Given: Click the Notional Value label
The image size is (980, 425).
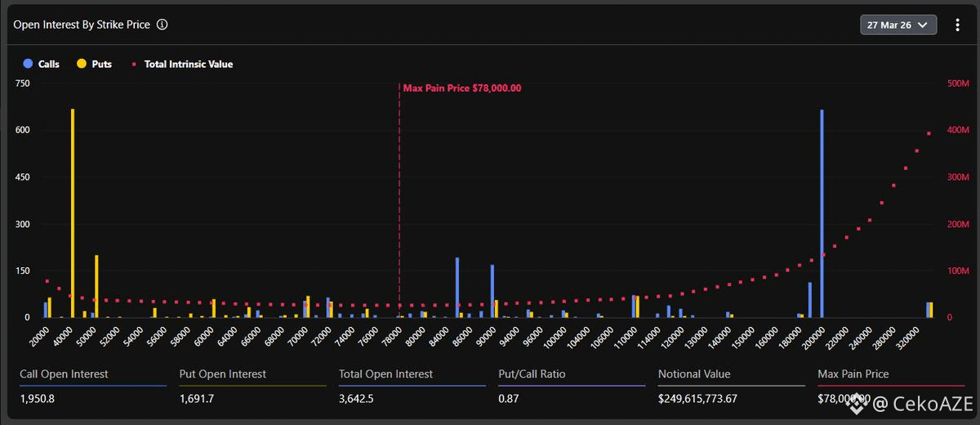Looking at the screenshot, I should (694, 374).
